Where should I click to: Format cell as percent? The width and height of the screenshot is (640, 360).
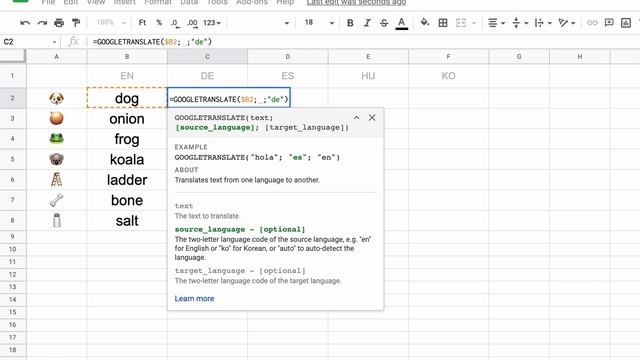pyautogui.click(x=159, y=23)
